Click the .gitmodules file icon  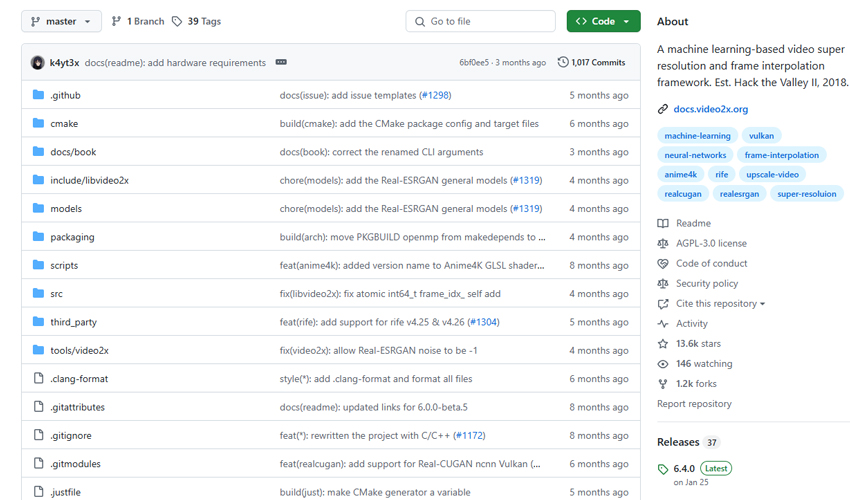pyautogui.click(x=38, y=463)
